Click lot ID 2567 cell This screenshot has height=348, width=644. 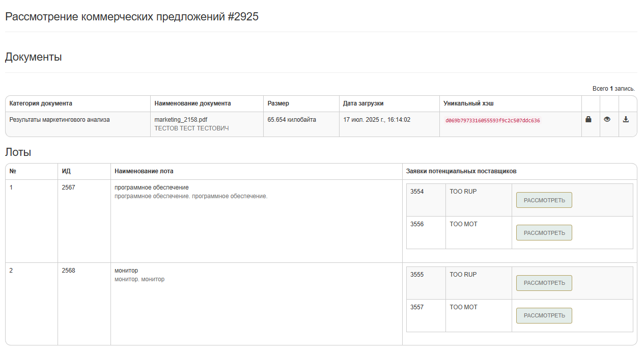point(68,188)
